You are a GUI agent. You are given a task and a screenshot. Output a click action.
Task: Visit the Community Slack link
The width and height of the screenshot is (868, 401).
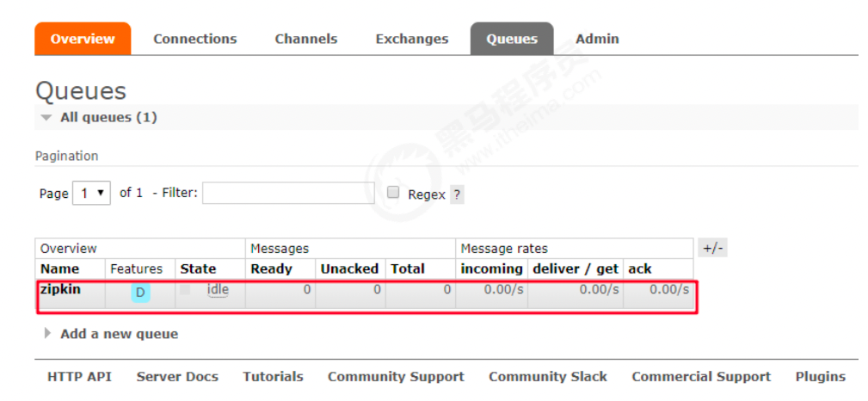coord(548,376)
